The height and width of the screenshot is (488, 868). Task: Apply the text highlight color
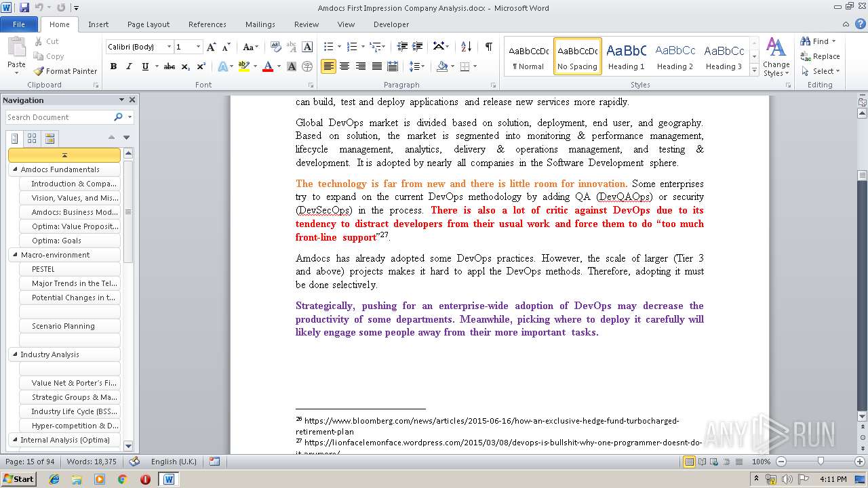(x=243, y=66)
